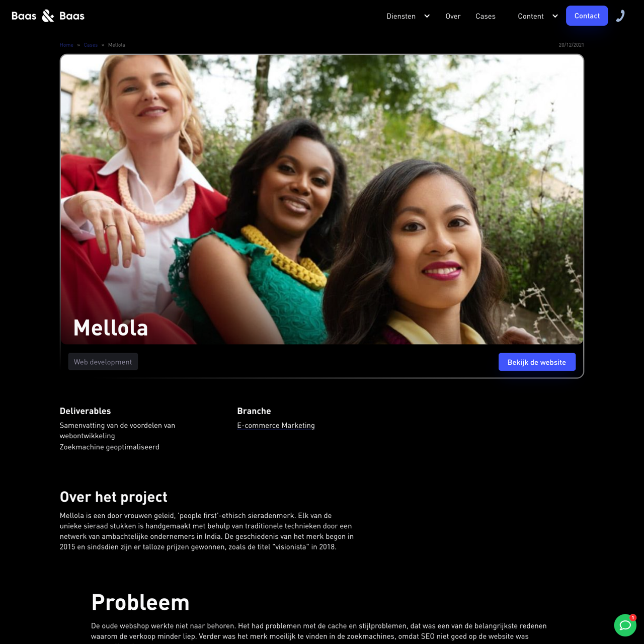The image size is (644, 644).
Task: Open Cases in the top navigation
Action: [486, 16]
